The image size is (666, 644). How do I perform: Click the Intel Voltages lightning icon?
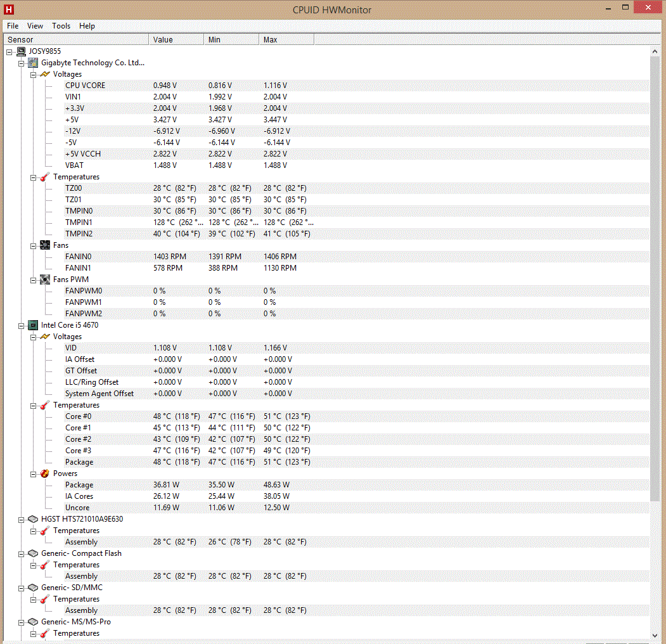tap(45, 337)
